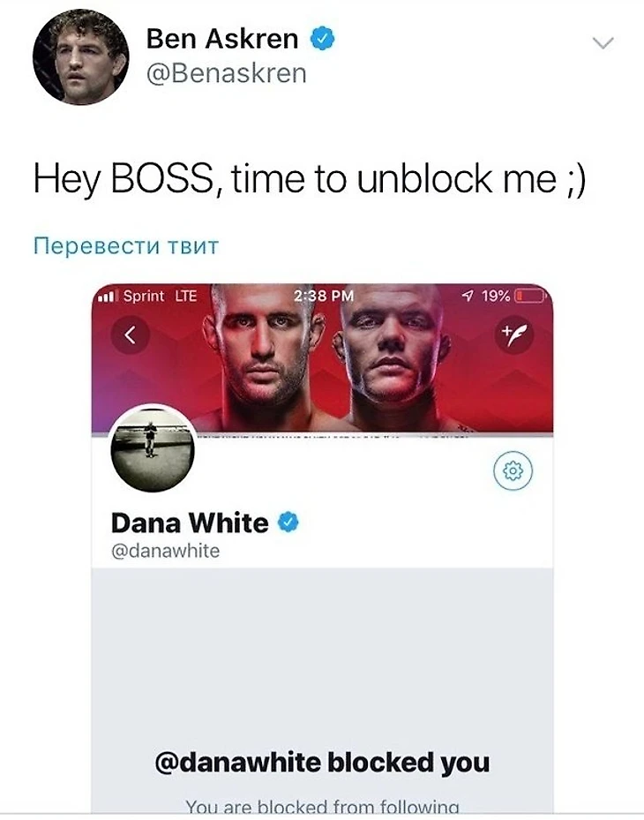Expand the tweet options chevron

603,43
